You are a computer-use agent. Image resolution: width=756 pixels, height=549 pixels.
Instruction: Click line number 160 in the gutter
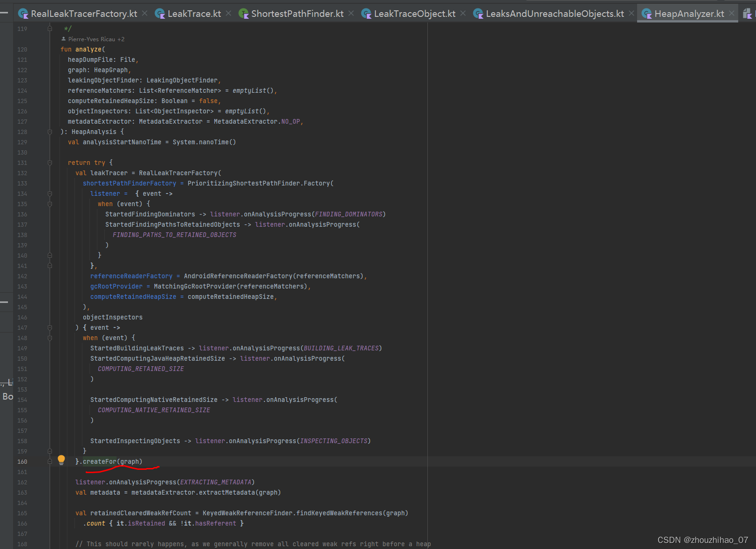point(22,461)
